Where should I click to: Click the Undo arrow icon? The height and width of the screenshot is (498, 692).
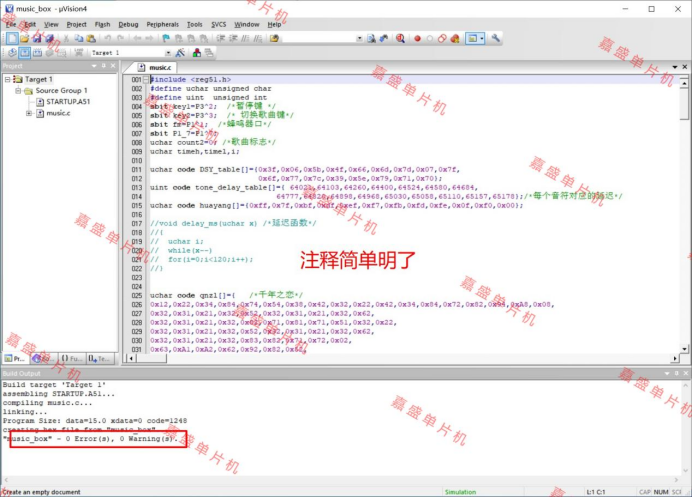pyautogui.click(x=108, y=39)
